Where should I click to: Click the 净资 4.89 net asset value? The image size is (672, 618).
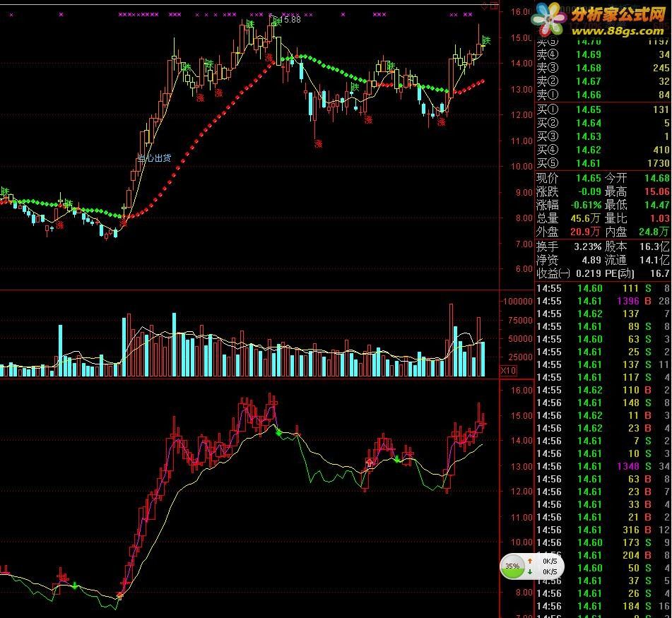pos(591,260)
